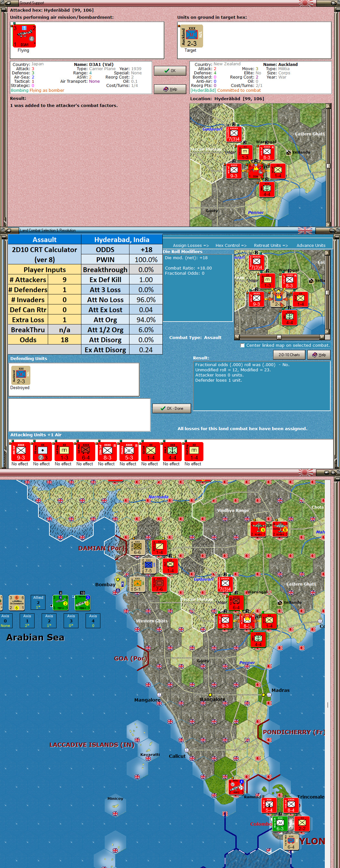Select tan 7-5 unit north of Bombay

[x=148, y=566]
